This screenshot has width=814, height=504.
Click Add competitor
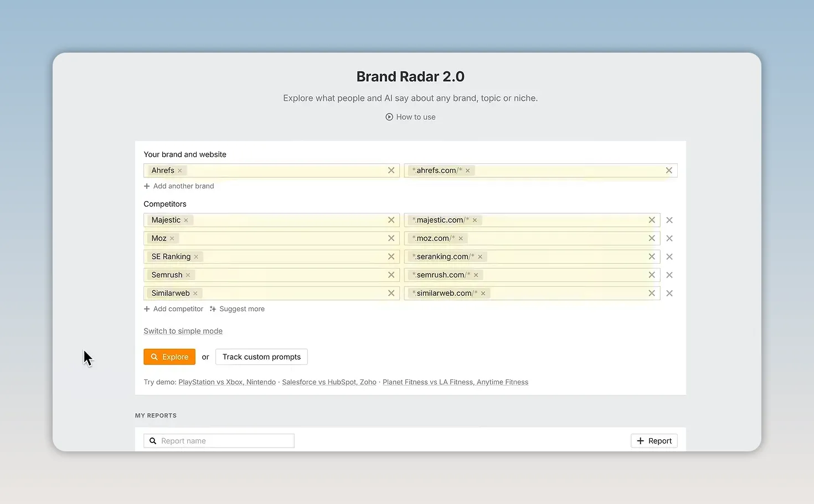(x=173, y=309)
